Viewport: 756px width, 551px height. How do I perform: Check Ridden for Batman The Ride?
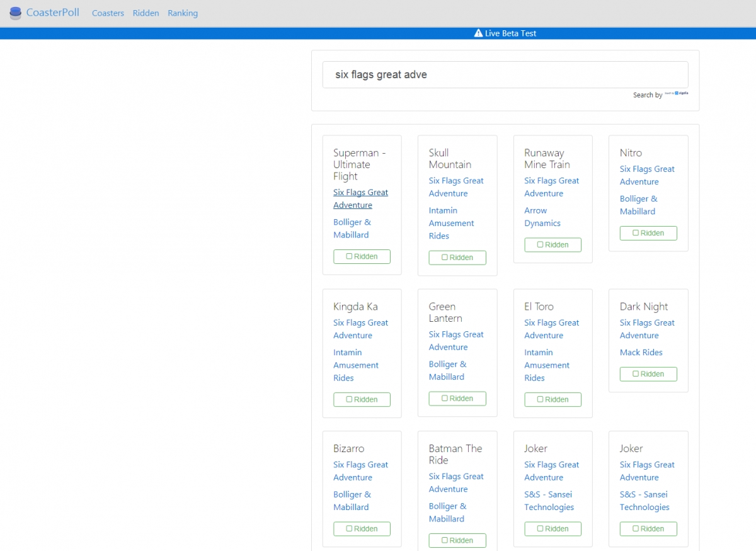tap(457, 540)
